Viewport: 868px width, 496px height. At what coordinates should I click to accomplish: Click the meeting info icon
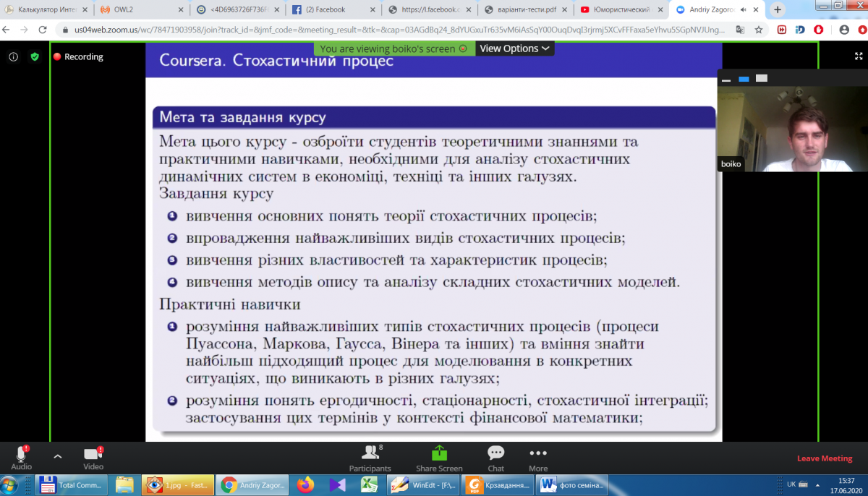pos(13,56)
